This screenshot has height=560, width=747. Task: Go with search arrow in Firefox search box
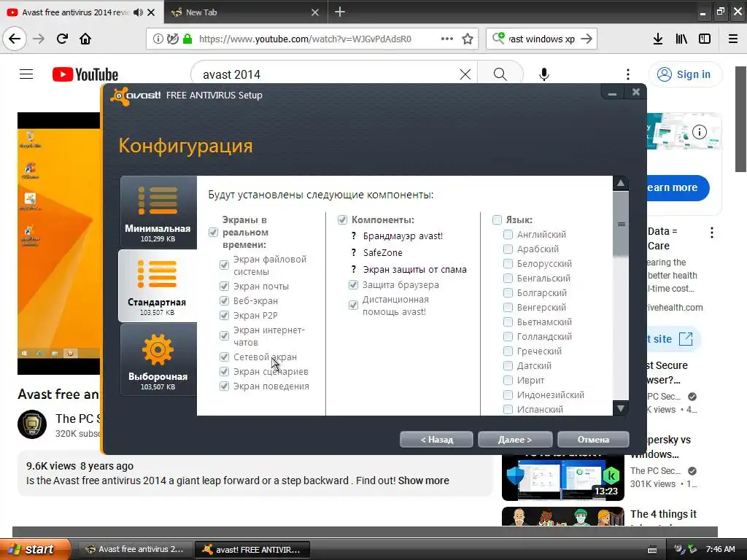[x=587, y=39]
